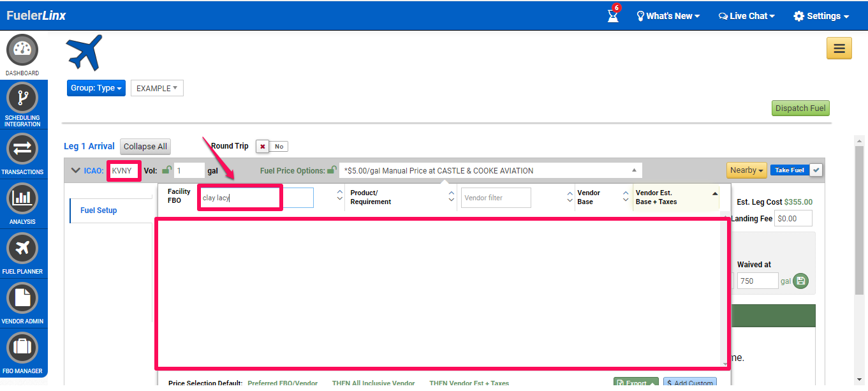Open the FBO Manager suitcase icon
This screenshot has height=391, width=868.
22,348
